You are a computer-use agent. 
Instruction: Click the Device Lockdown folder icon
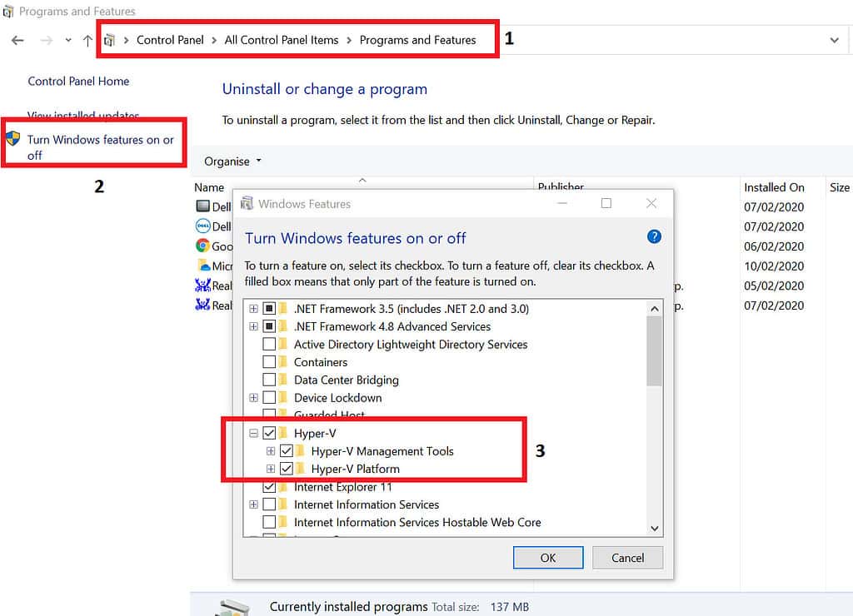(283, 398)
